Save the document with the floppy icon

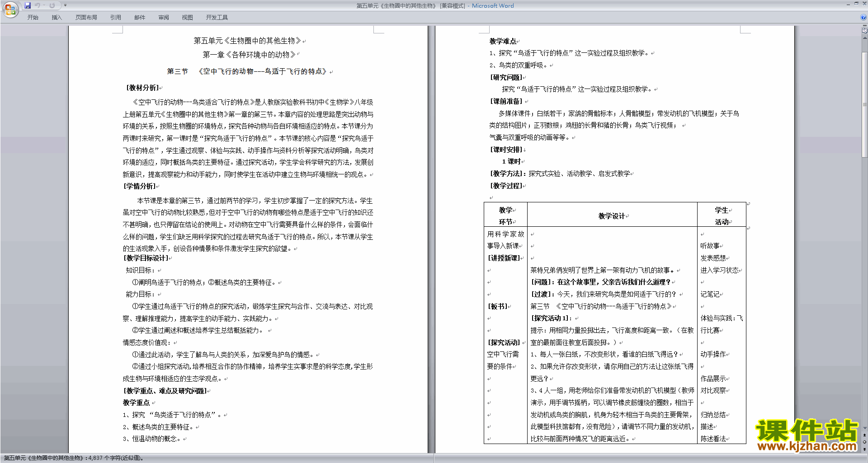coord(28,5)
